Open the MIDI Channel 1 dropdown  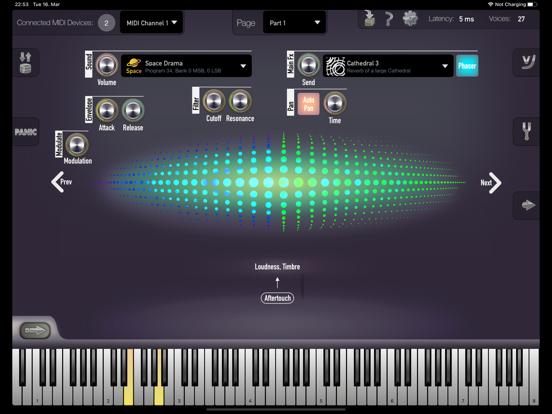(151, 23)
